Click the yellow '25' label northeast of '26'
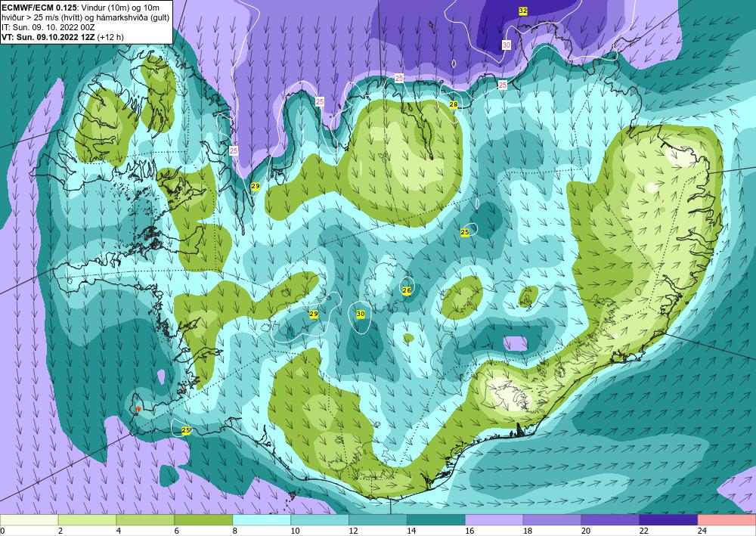Image resolution: width=756 pixels, height=536 pixels. tap(465, 232)
